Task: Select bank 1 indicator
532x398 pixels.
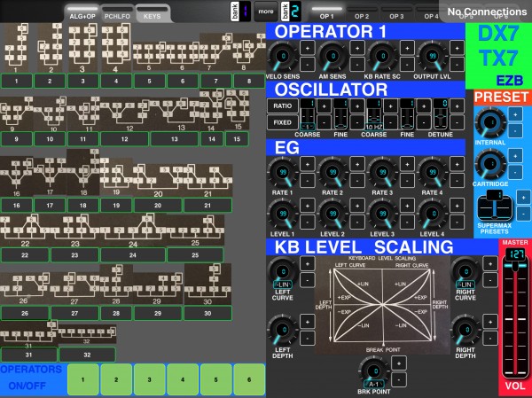Action: (240, 12)
